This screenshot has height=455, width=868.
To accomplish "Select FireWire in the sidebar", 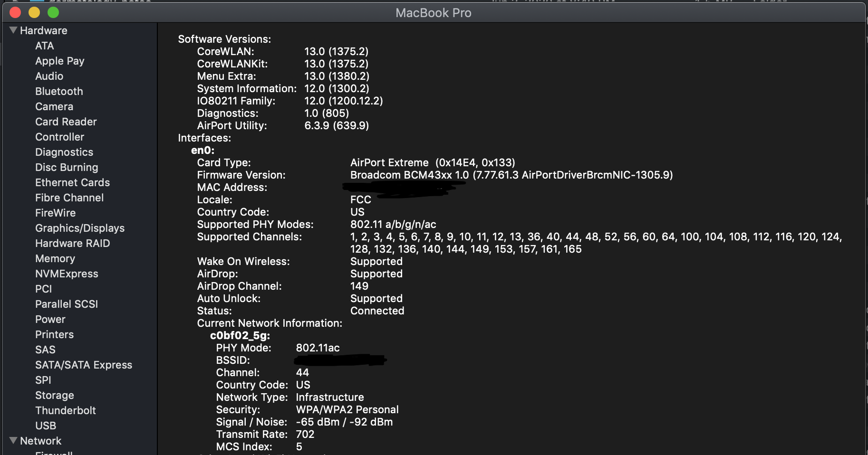I will tap(56, 213).
